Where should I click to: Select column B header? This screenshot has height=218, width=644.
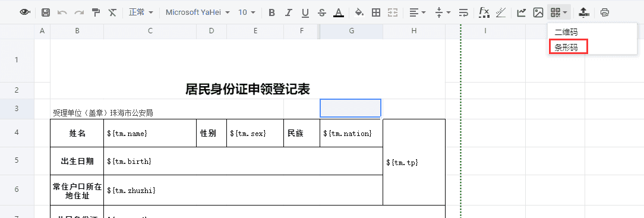point(77,31)
